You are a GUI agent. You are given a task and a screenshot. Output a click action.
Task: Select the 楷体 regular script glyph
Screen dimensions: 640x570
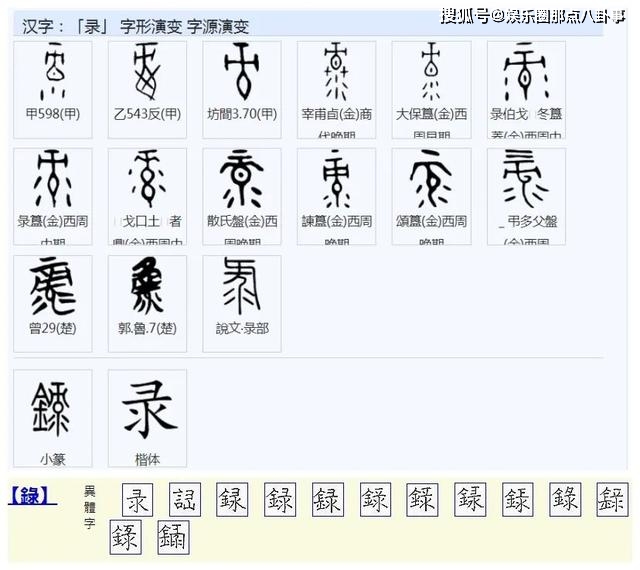pyautogui.click(x=147, y=409)
